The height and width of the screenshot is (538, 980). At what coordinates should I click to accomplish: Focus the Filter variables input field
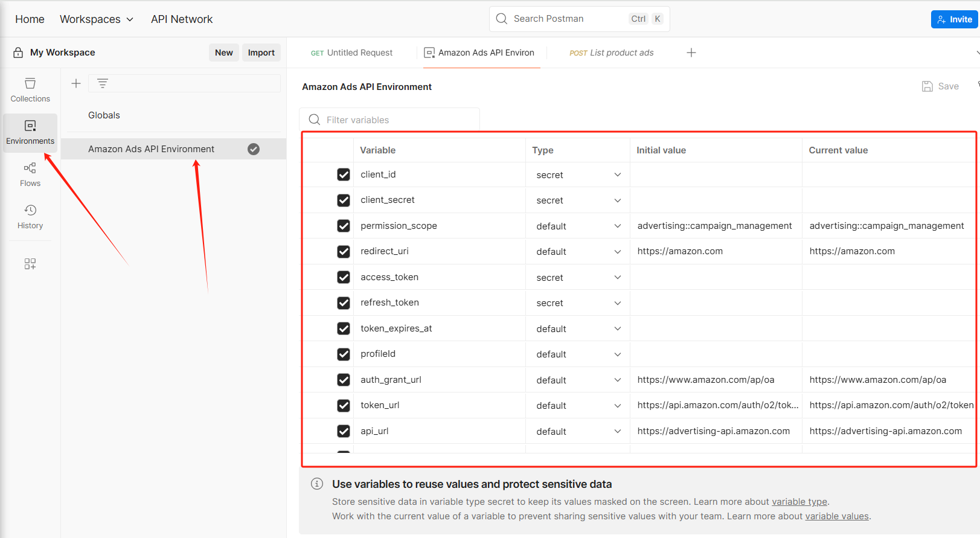389,120
